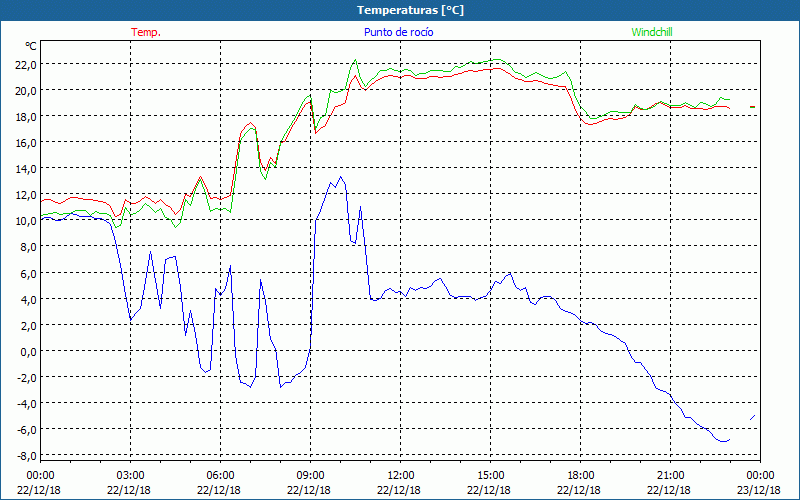Click the -8,0 y-axis value

27,456
